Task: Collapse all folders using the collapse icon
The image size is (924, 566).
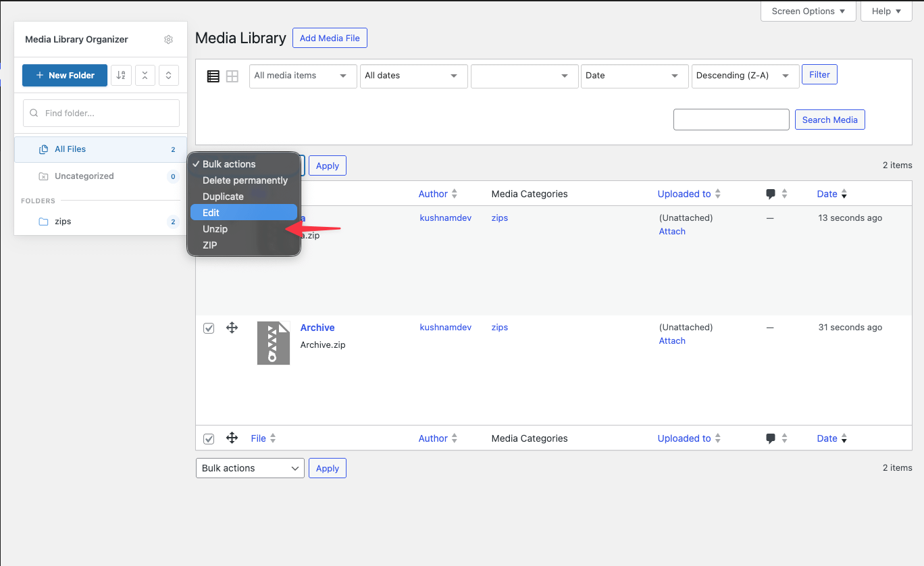Action: coord(145,75)
